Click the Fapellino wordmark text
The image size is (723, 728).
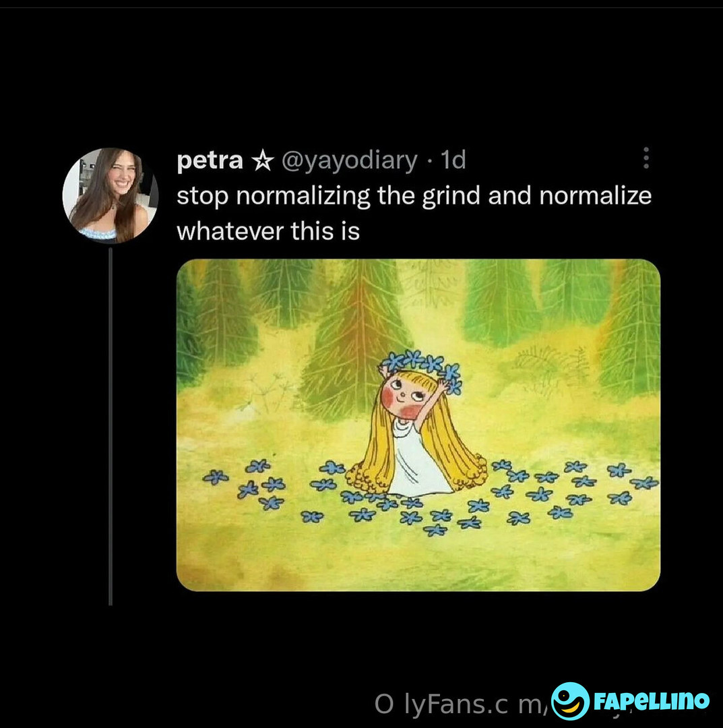pyautogui.click(x=651, y=701)
